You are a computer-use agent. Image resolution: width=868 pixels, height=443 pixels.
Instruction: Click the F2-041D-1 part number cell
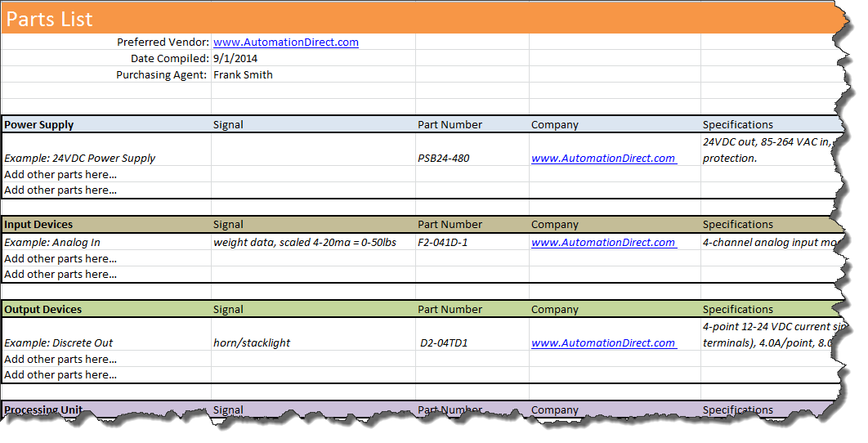tap(442, 243)
